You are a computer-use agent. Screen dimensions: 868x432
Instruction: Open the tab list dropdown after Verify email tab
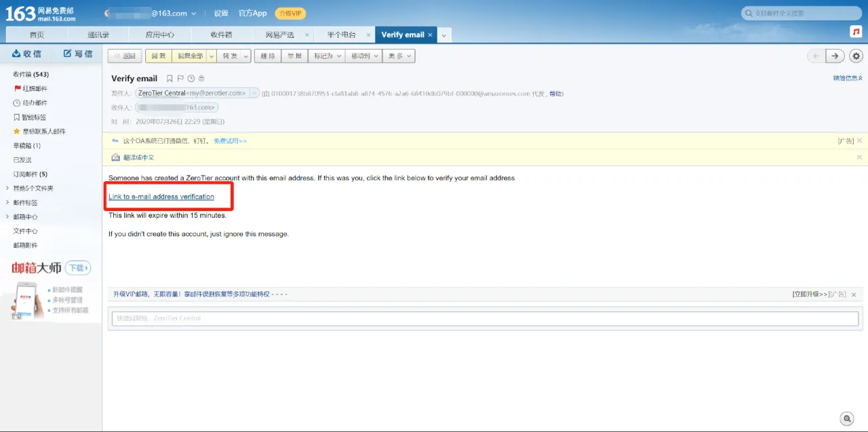coord(443,35)
